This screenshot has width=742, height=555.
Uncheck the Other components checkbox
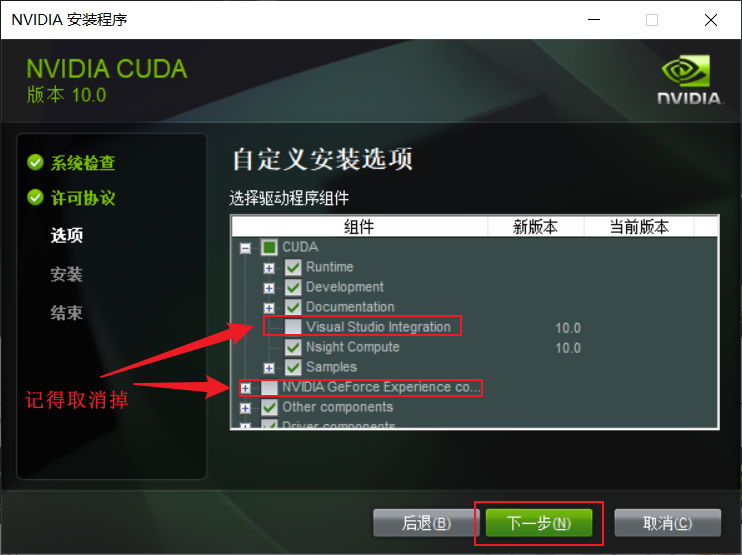tap(269, 407)
